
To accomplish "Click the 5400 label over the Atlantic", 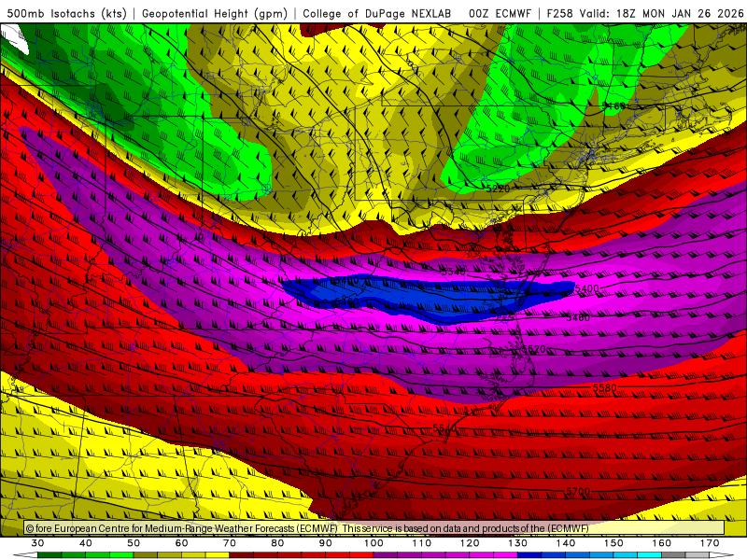I will tap(587, 288).
